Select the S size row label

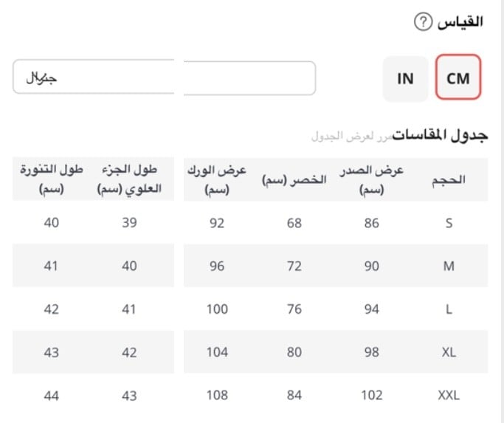448,223
